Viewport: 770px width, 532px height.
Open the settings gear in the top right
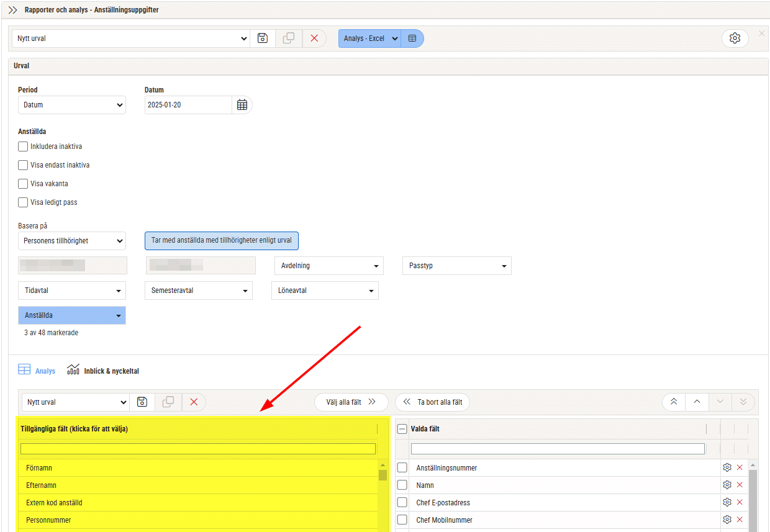click(735, 38)
